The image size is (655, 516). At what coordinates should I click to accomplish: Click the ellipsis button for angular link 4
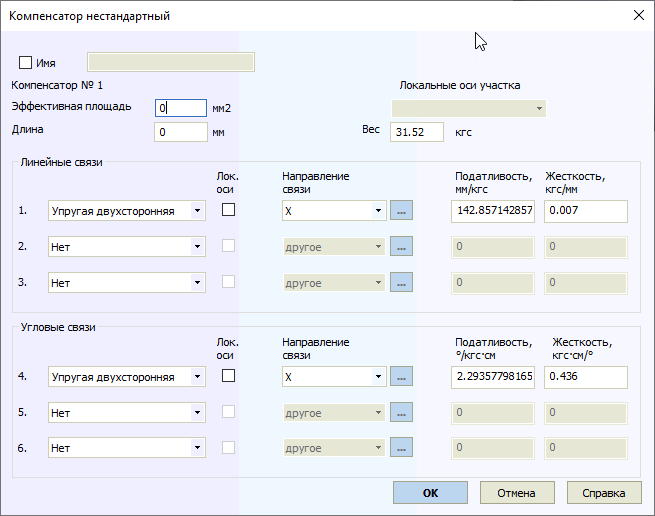(401, 377)
